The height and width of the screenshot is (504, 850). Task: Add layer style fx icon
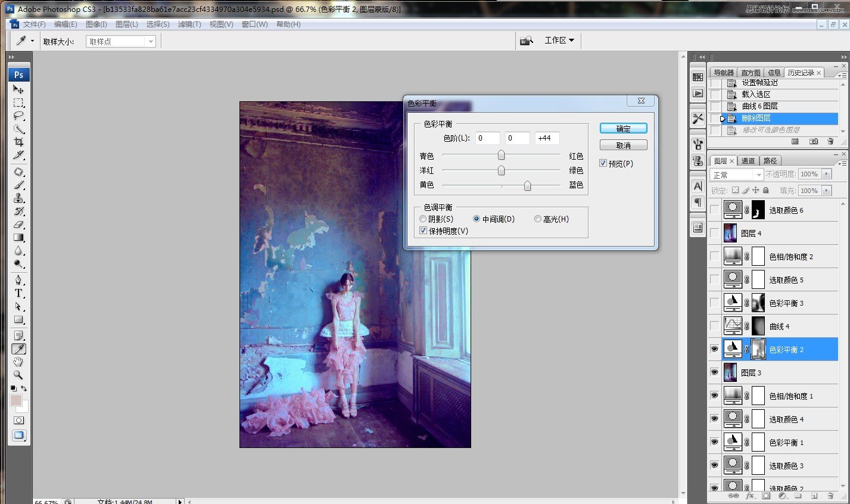(x=750, y=495)
